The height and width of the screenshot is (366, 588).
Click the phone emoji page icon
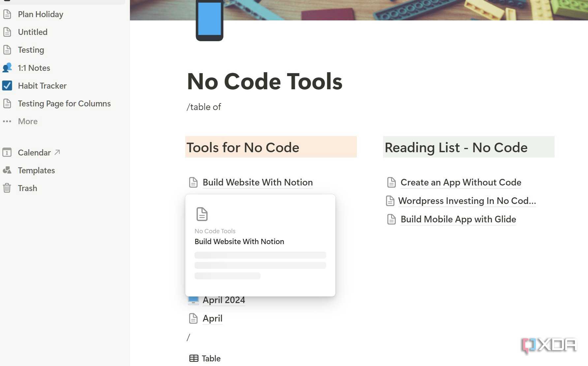(209, 20)
